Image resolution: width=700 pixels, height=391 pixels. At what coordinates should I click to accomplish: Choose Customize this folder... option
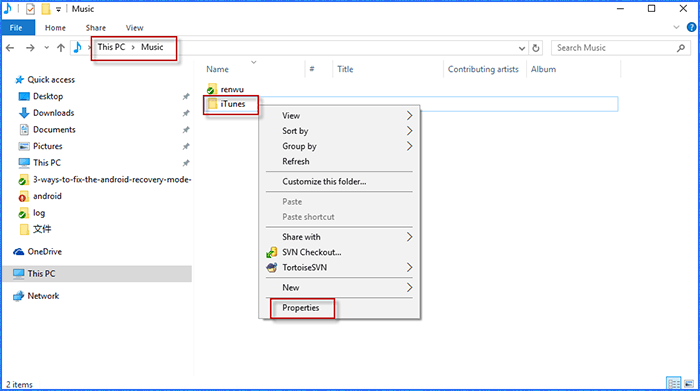339,182
